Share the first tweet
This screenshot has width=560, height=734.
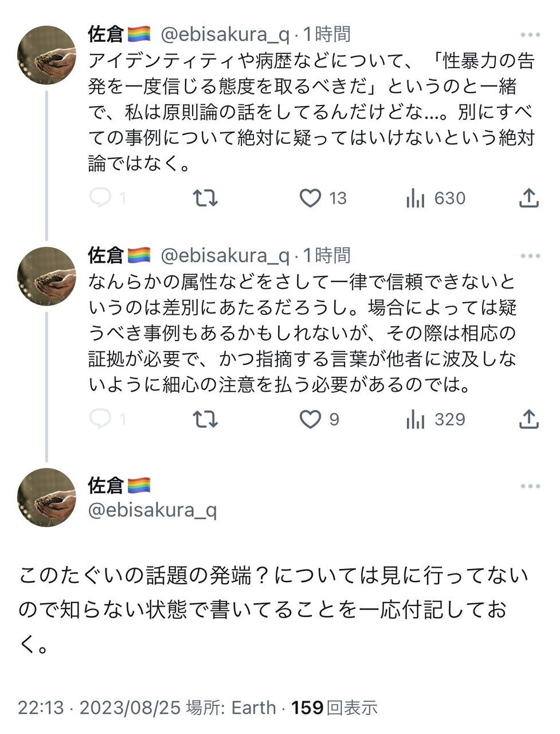click(528, 198)
